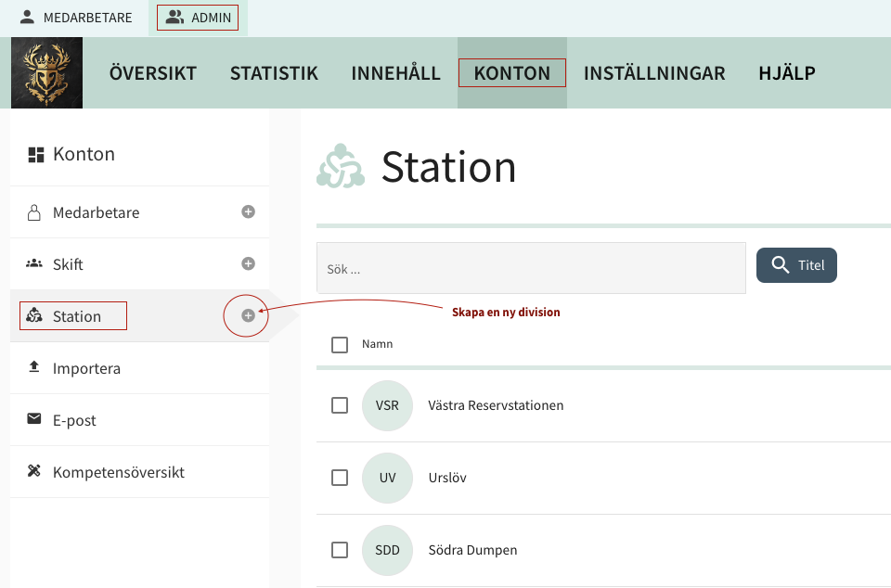Switch to the Medarbetare tab
This screenshot has width=891, height=588.
[x=76, y=18]
